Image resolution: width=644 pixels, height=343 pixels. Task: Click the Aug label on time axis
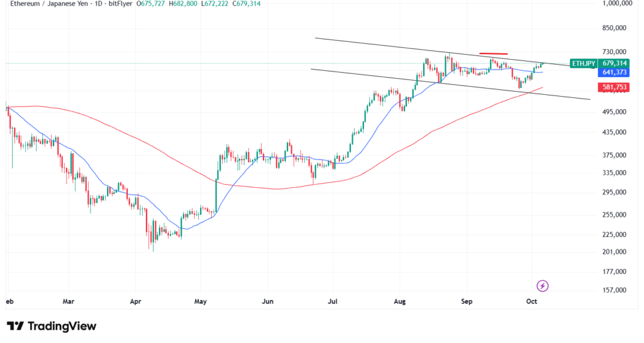tap(399, 302)
